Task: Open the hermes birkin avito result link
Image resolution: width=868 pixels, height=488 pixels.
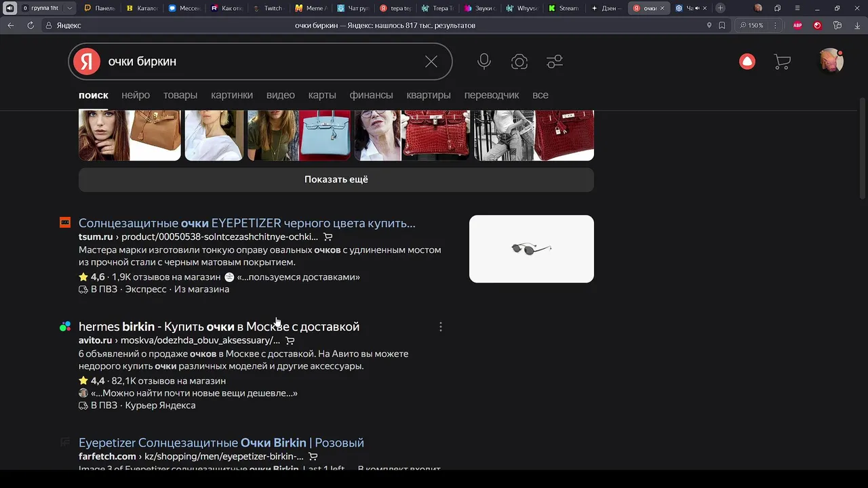Action: tap(219, 327)
